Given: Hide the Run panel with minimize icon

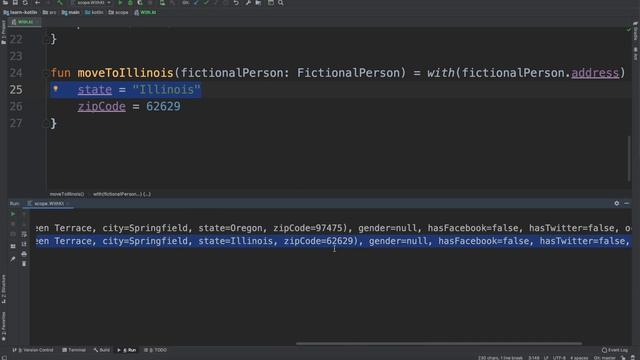Looking at the screenshot, I should click(627, 203).
